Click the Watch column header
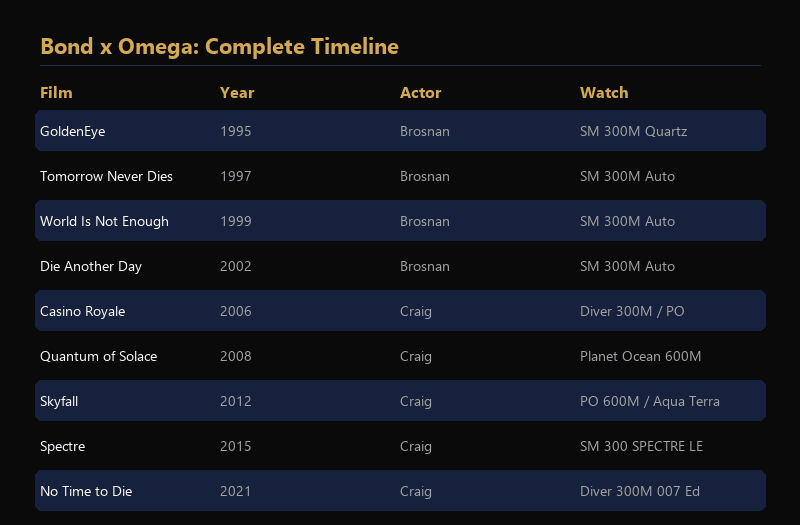Image resolution: width=800 pixels, height=525 pixels. click(x=604, y=93)
